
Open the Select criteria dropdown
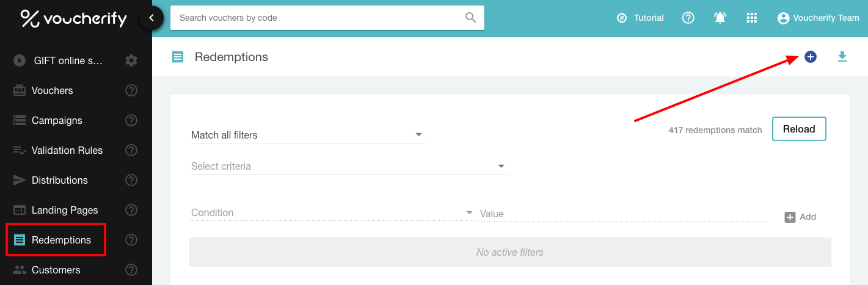pos(349,166)
